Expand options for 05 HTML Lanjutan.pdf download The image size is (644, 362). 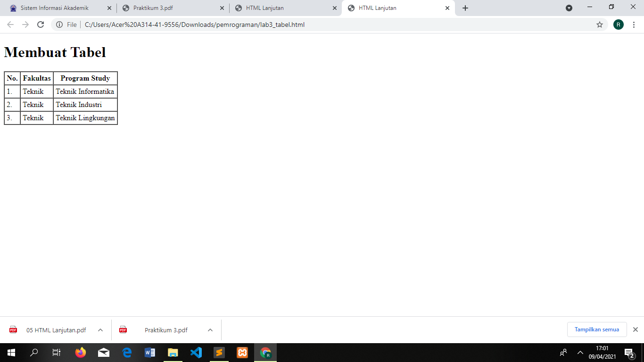point(99,329)
